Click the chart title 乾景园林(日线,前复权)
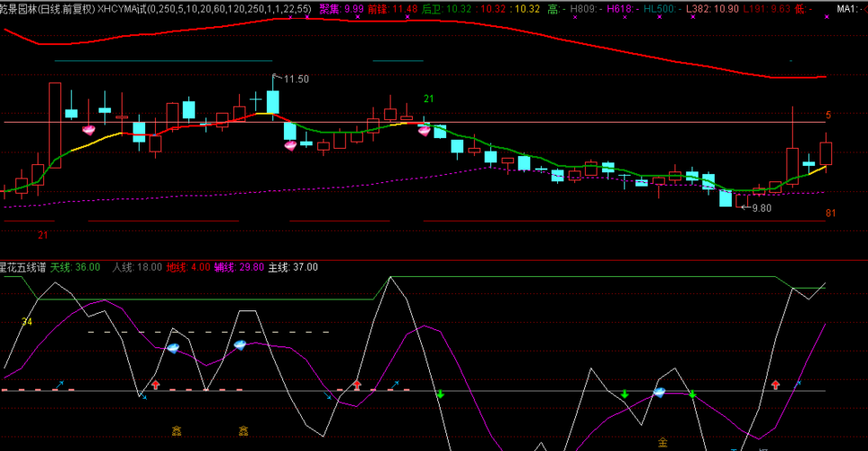 pos(48,9)
